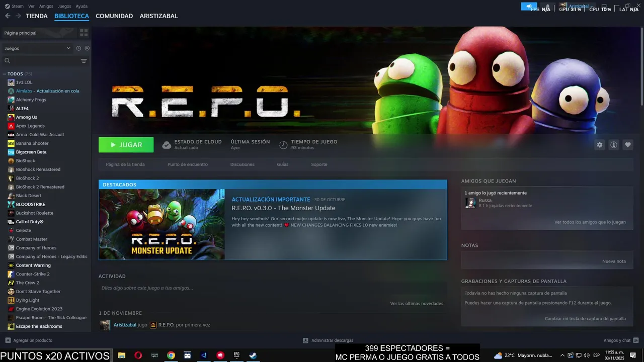Open the ARISTIZABAL profile tab
This screenshot has width=644, height=362.
(159, 16)
